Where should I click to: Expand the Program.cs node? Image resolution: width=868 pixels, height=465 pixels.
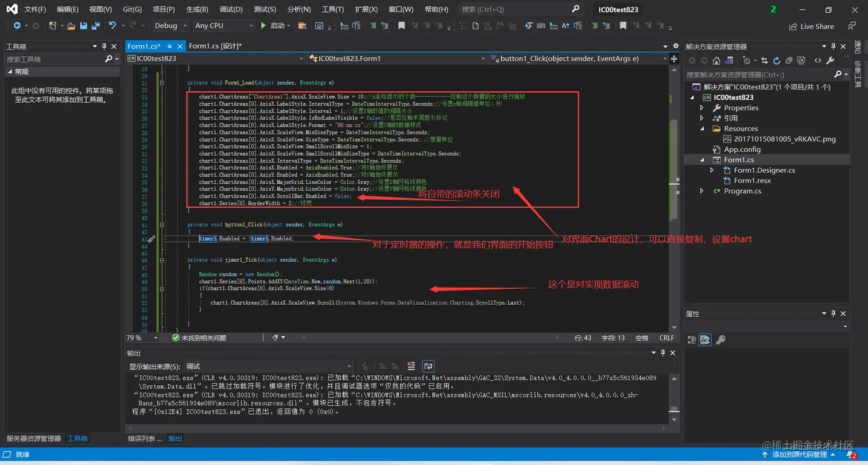[x=702, y=191]
